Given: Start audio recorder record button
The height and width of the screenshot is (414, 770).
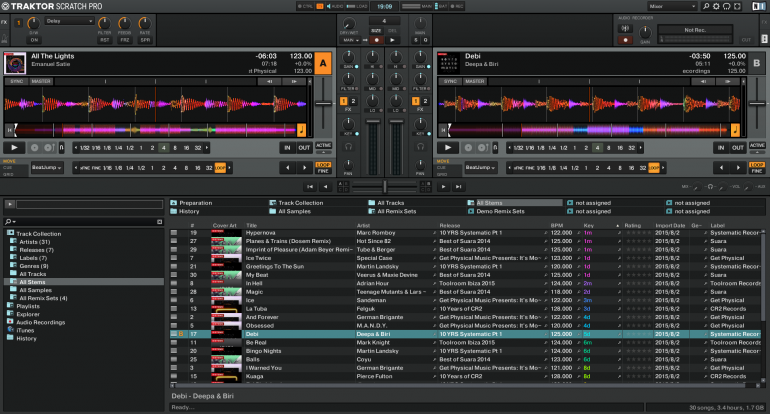Looking at the screenshot, I should 625,40.
